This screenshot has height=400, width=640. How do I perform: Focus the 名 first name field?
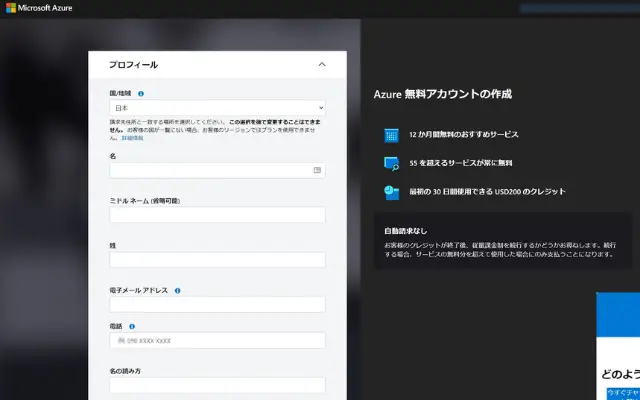pyautogui.click(x=217, y=170)
